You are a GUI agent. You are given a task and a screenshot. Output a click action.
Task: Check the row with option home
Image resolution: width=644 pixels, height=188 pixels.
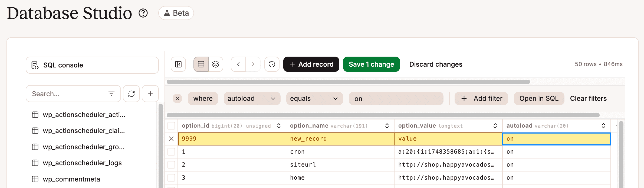coord(171,178)
